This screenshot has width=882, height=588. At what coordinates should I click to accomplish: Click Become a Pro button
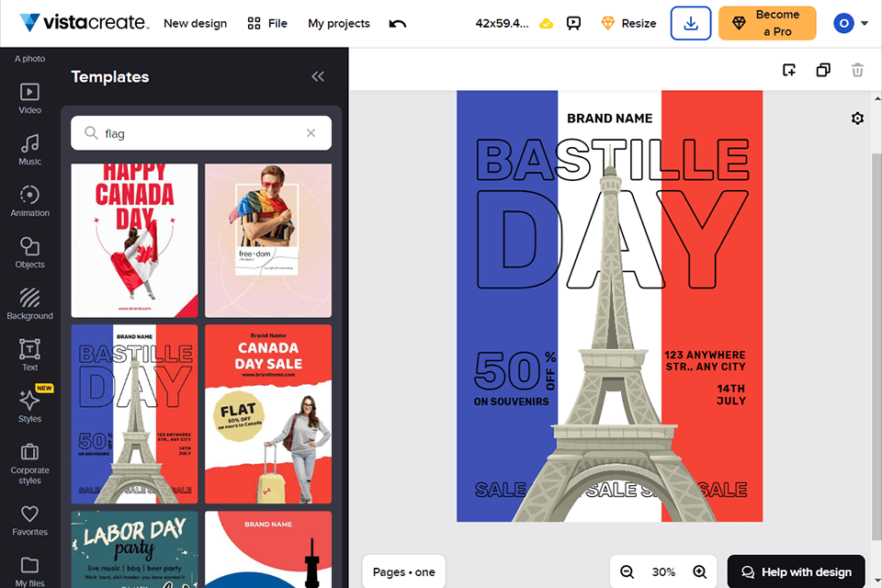tap(767, 23)
